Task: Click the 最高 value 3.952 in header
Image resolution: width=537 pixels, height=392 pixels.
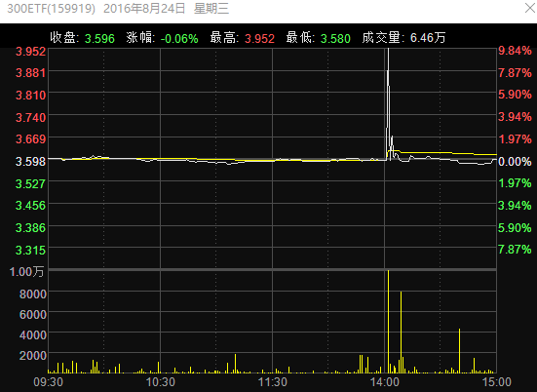Action: 259,38
